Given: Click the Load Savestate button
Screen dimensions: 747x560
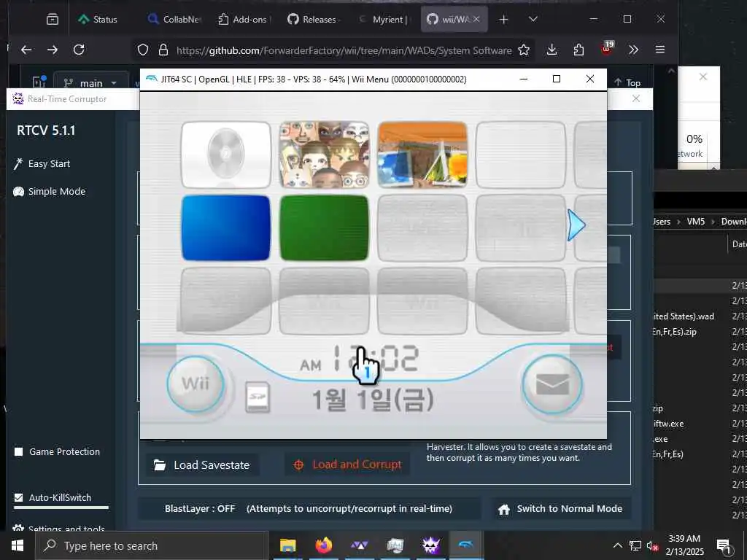Looking at the screenshot, I should coord(202,464).
